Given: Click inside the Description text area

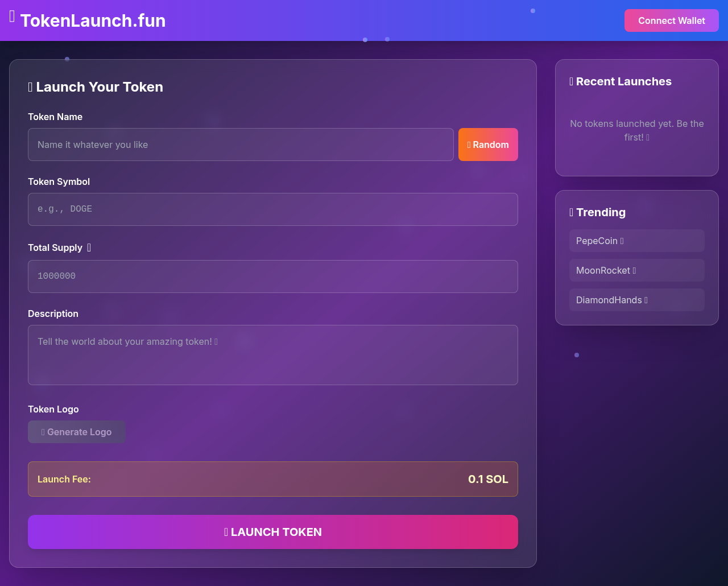Looking at the screenshot, I should 273,354.
